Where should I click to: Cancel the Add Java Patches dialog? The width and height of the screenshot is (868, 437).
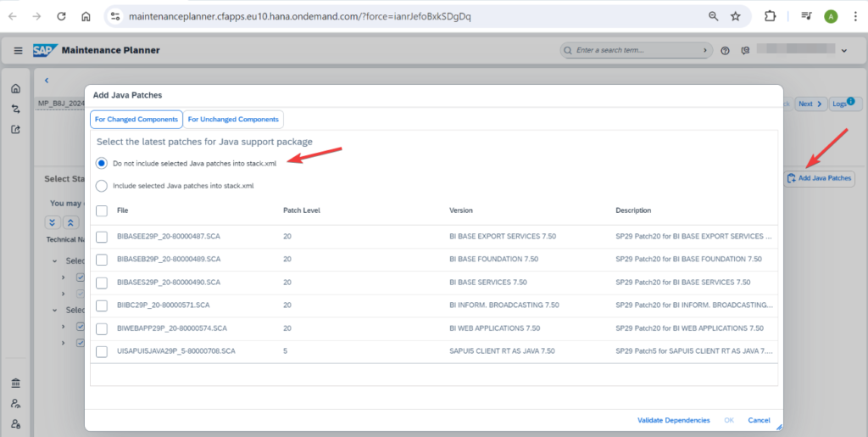pos(759,420)
